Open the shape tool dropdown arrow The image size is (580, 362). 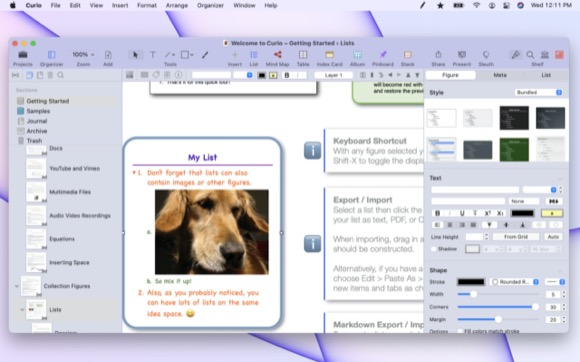pos(192,55)
